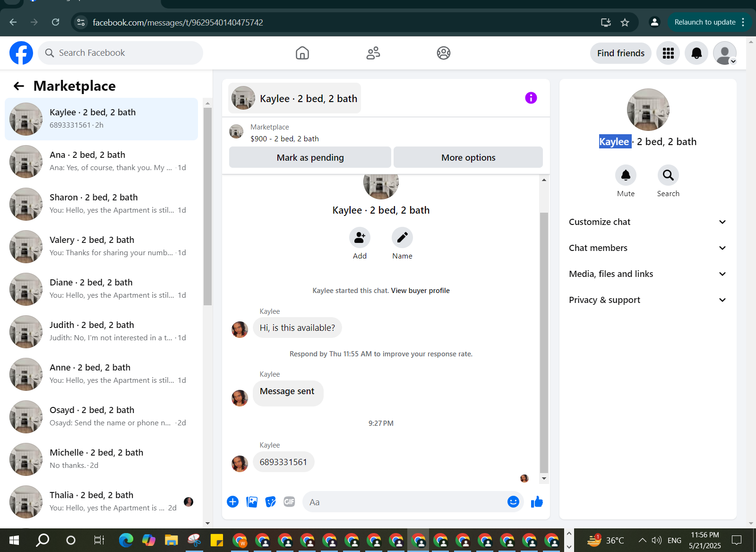Image resolution: width=756 pixels, height=552 pixels.
Task: Open Valery 2 bed, 2 bath conversation
Action: point(101,247)
